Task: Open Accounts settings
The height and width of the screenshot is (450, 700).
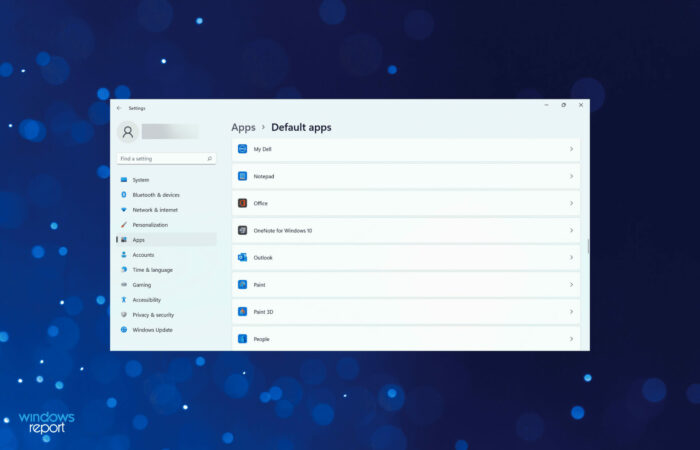Action: [167, 254]
